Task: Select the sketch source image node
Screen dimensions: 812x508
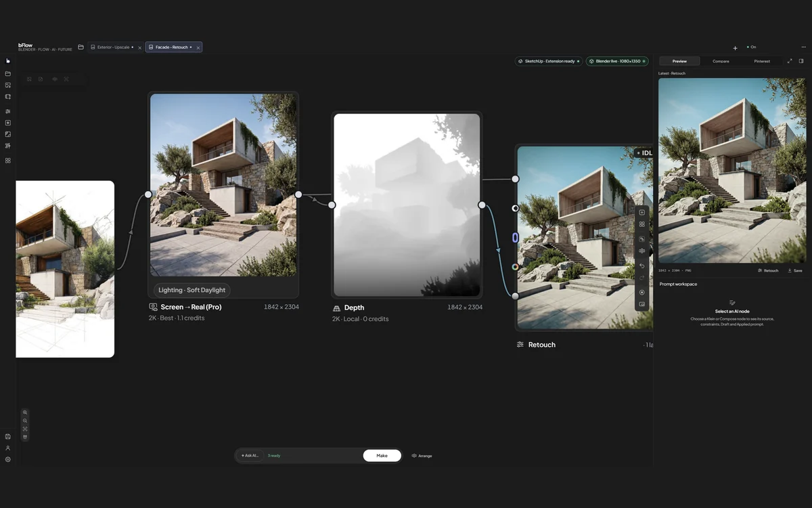Action: coord(65,269)
